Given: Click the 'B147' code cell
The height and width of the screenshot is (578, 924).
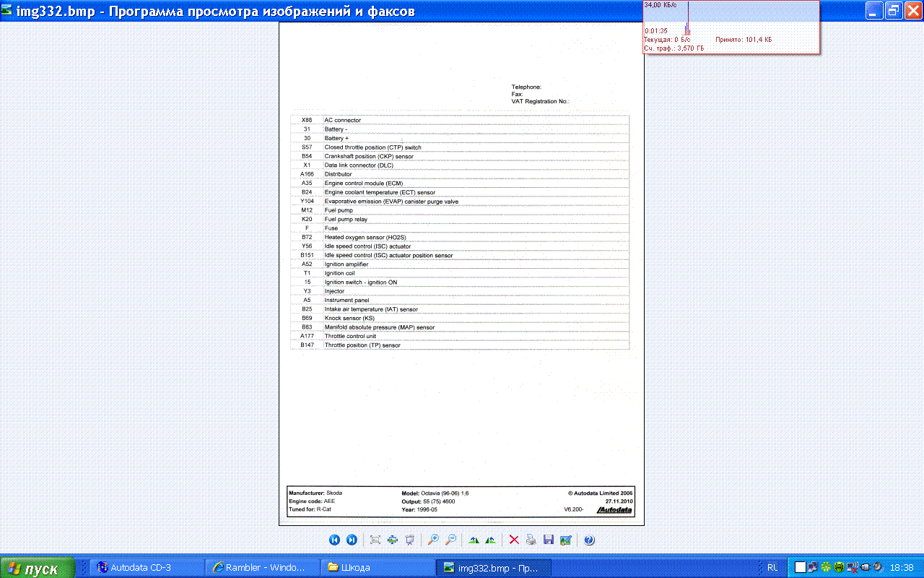Looking at the screenshot, I should click(307, 345).
